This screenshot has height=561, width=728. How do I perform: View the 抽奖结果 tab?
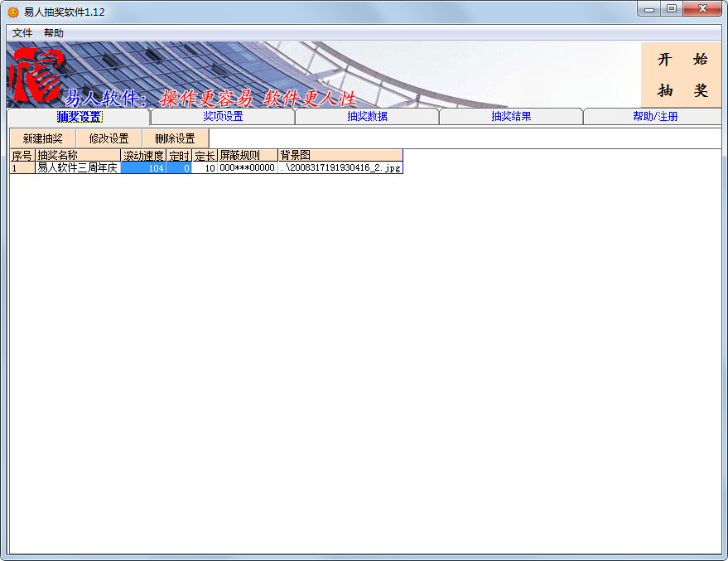tap(511, 116)
